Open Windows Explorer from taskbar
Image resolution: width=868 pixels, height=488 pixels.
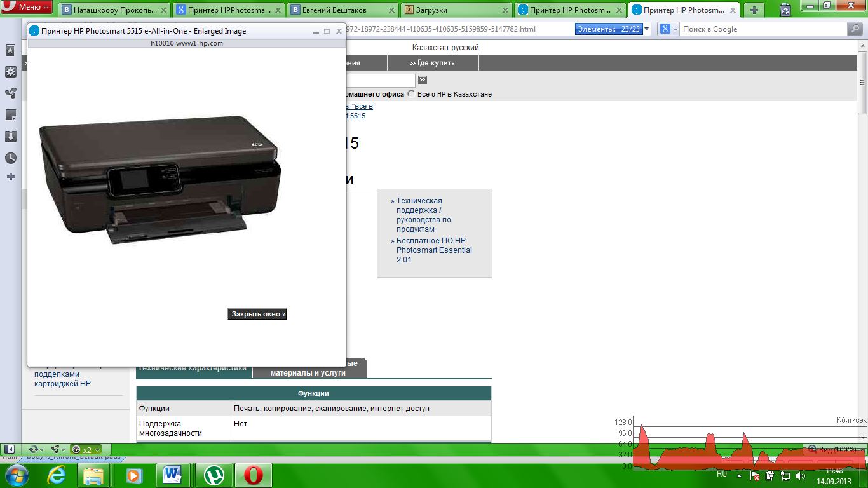(93, 475)
